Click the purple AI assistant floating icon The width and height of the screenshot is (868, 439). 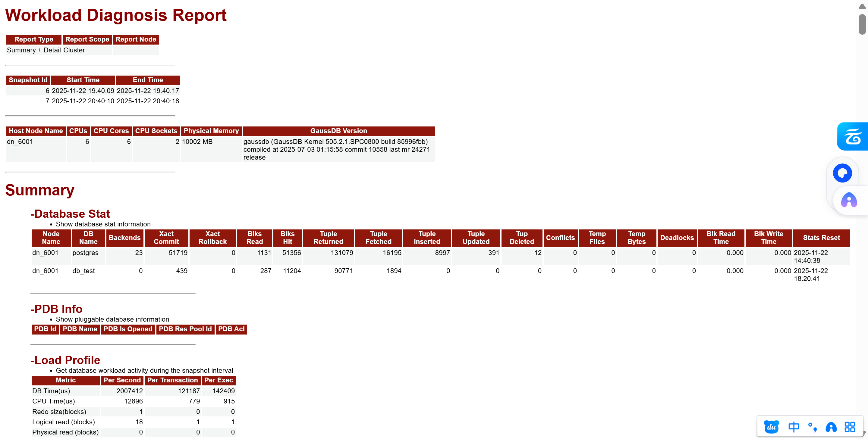click(848, 200)
